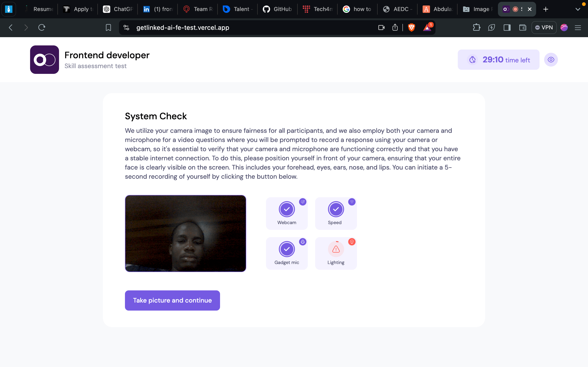Open the Brave Wallet icon
This screenshot has height=367, width=588.
click(522, 28)
